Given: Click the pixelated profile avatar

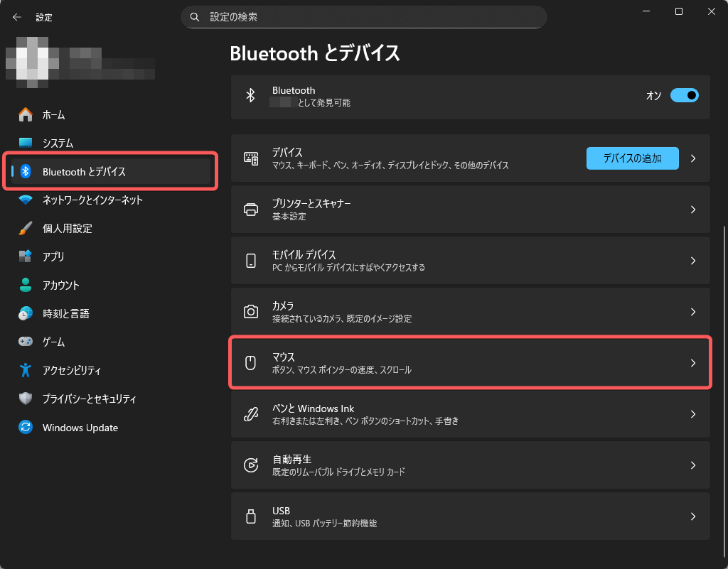Looking at the screenshot, I should (32, 62).
